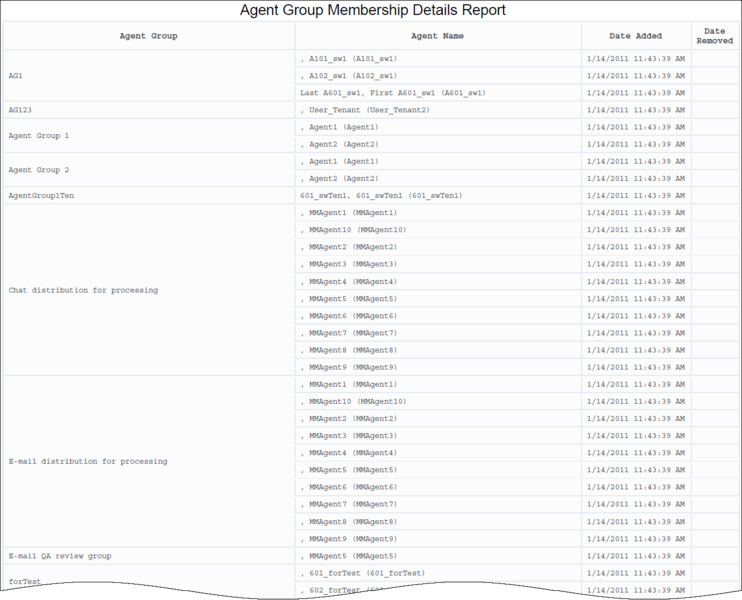Select the AG1 agent group cell
This screenshot has height=600, width=742.
(15, 76)
